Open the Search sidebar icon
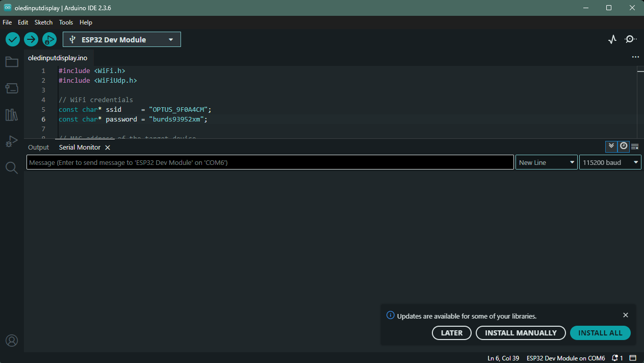This screenshot has height=363, width=644. coord(12,168)
